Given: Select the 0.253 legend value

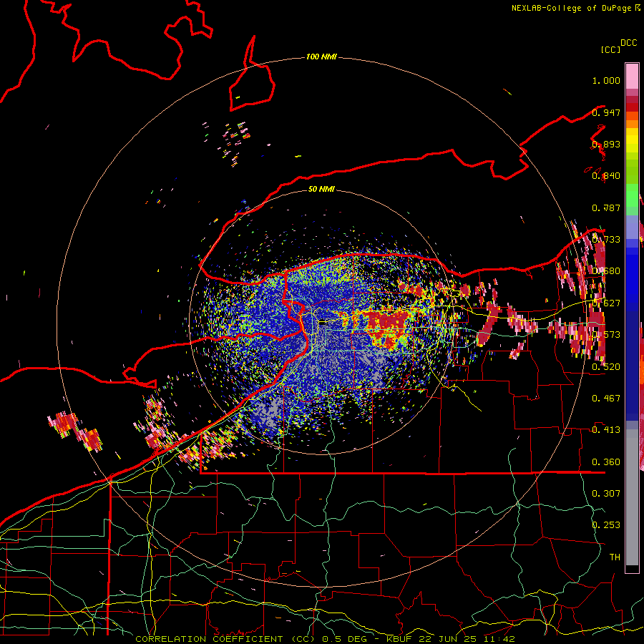Looking at the screenshot, I should 606,525.
